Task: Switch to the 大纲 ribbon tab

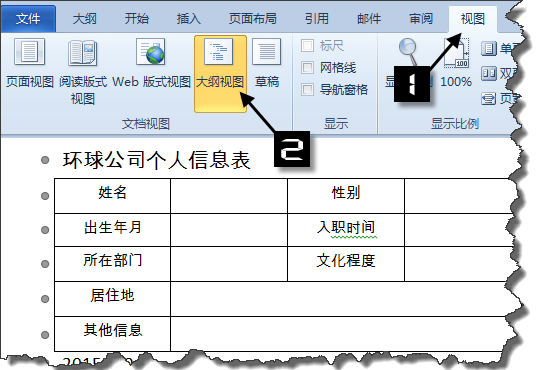Action: [x=84, y=19]
